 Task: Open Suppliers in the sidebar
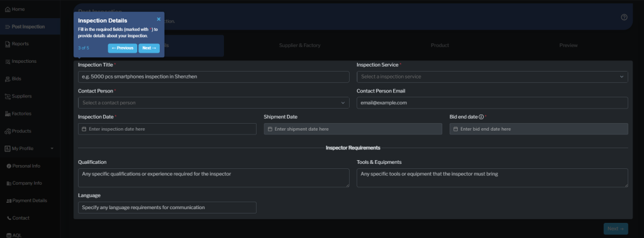30,96
